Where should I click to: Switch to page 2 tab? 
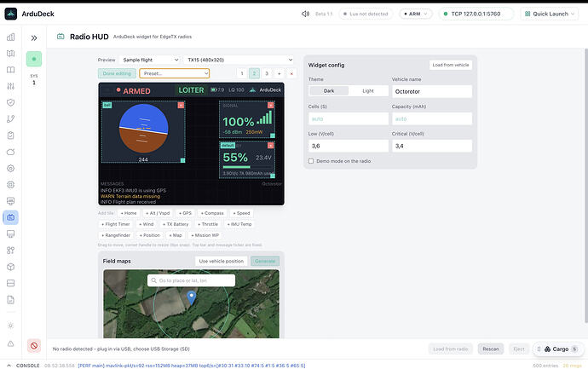coord(254,73)
